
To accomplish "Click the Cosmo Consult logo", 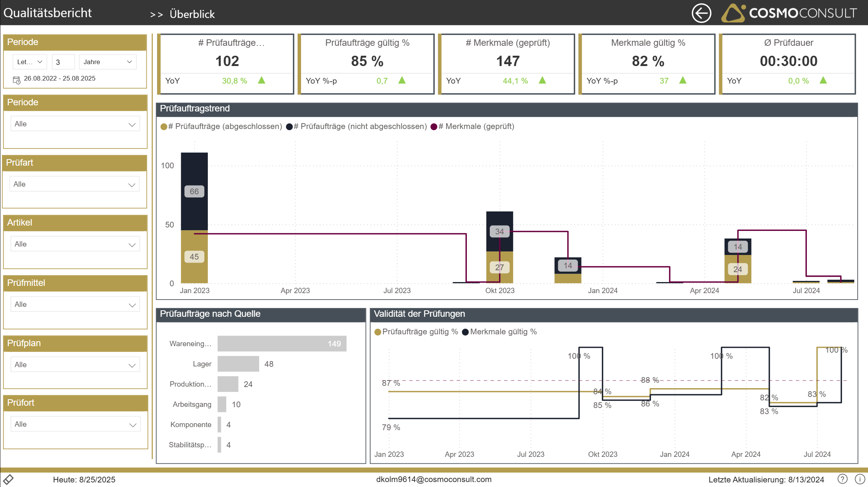I will pyautogui.click(x=789, y=13).
